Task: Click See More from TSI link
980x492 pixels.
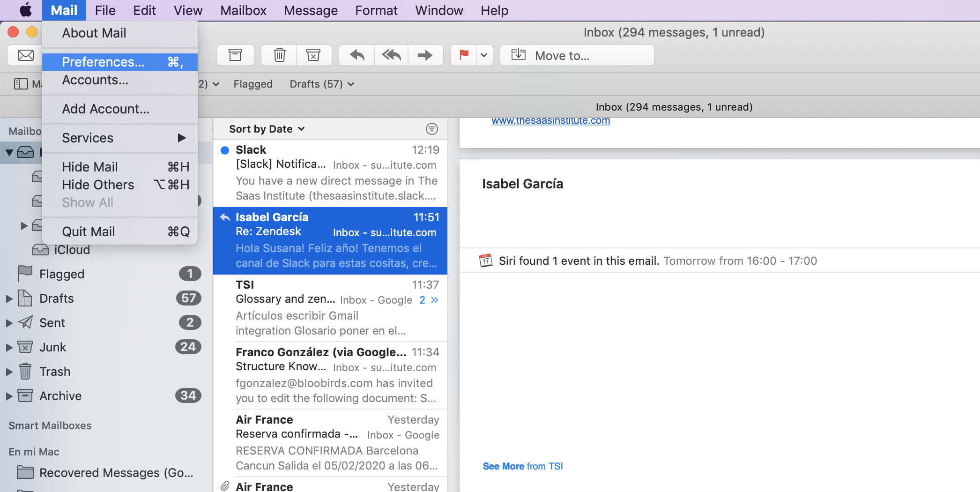Action: pos(523,466)
